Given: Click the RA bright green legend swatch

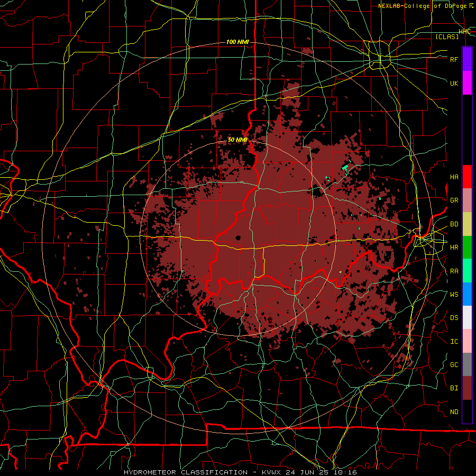Looking at the screenshot, I should point(467,271).
